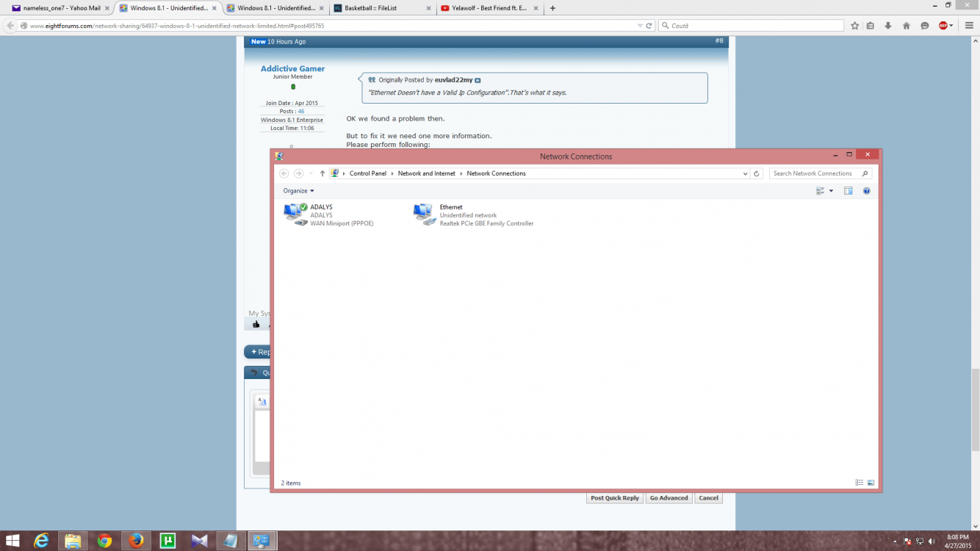Click the taskbar clock showing 8:08 PM
The width and height of the screenshot is (980, 551).
coord(958,541)
